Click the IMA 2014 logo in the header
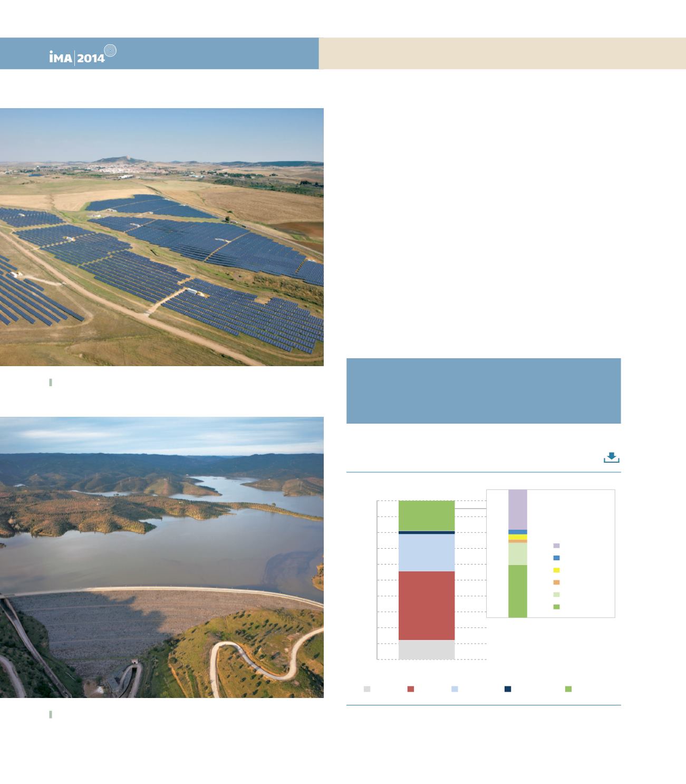The height and width of the screenshot is (784, 686). coord(83,54)
